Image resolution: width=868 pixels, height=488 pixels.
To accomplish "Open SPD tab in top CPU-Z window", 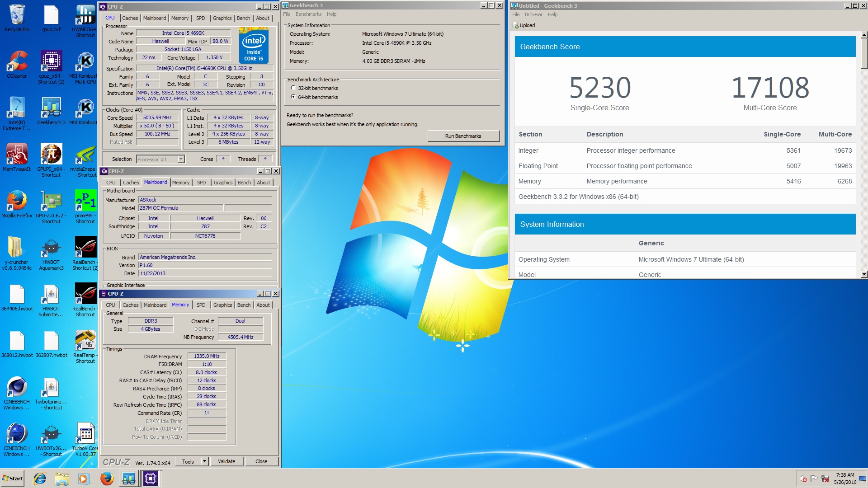I will 200,18.
